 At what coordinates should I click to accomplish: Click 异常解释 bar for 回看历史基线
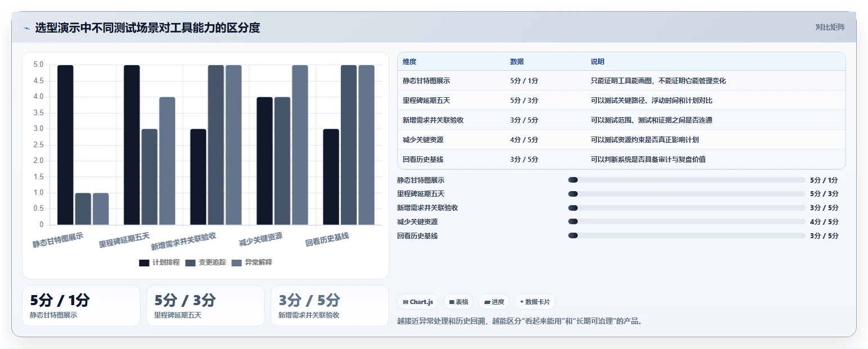click(366, 145)
